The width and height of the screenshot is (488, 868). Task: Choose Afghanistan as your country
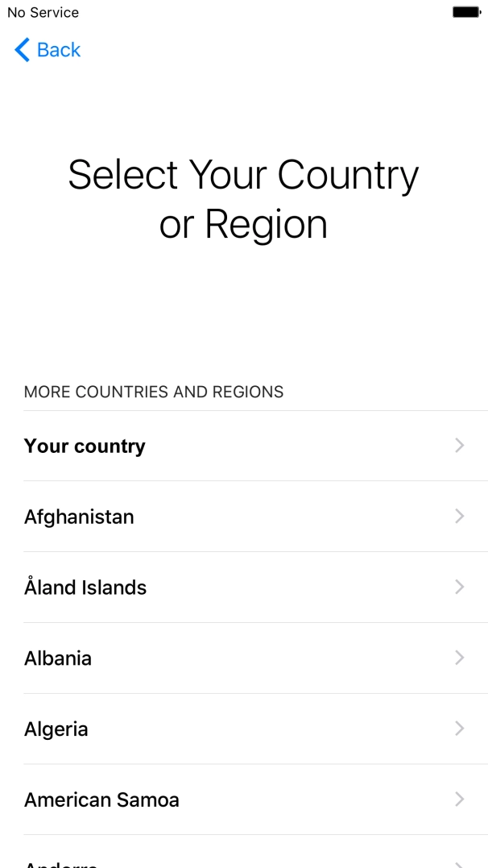78,517
